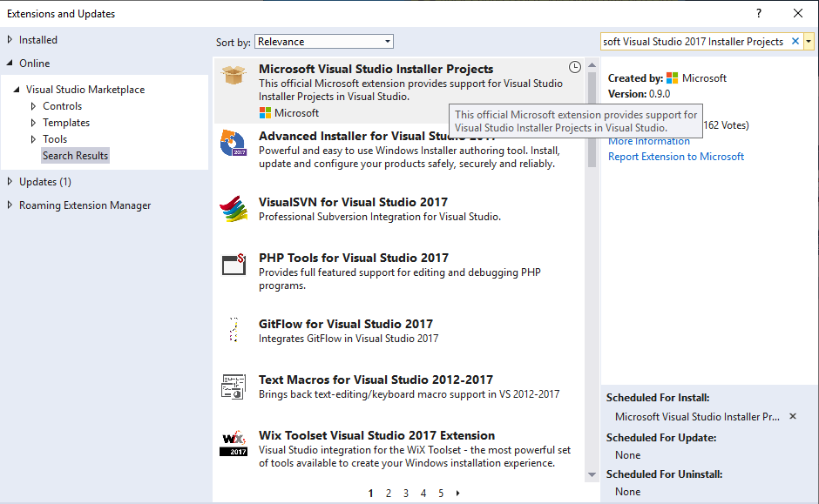Screen dimensions: 819x504
Task: Click the Microsoft logo beside Created by
Action: pyautogui.click(x=673, y=78)
